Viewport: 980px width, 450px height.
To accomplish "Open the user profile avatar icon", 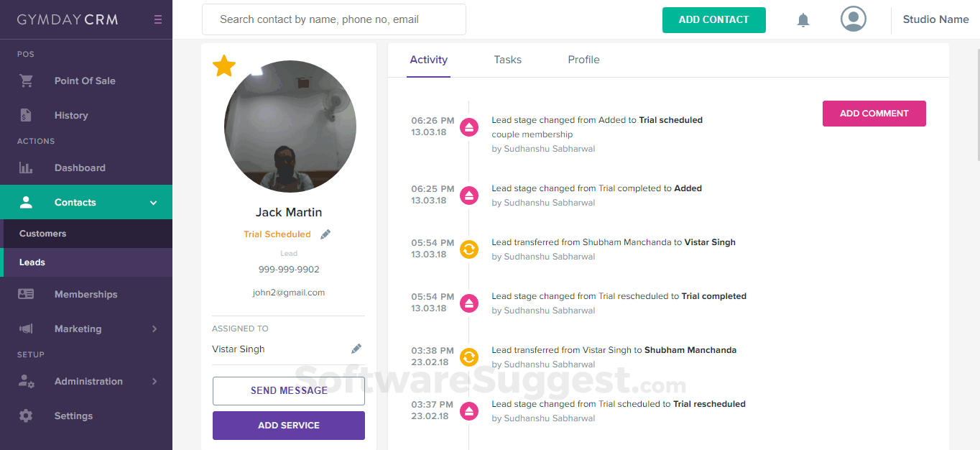I will coord(853,19).
